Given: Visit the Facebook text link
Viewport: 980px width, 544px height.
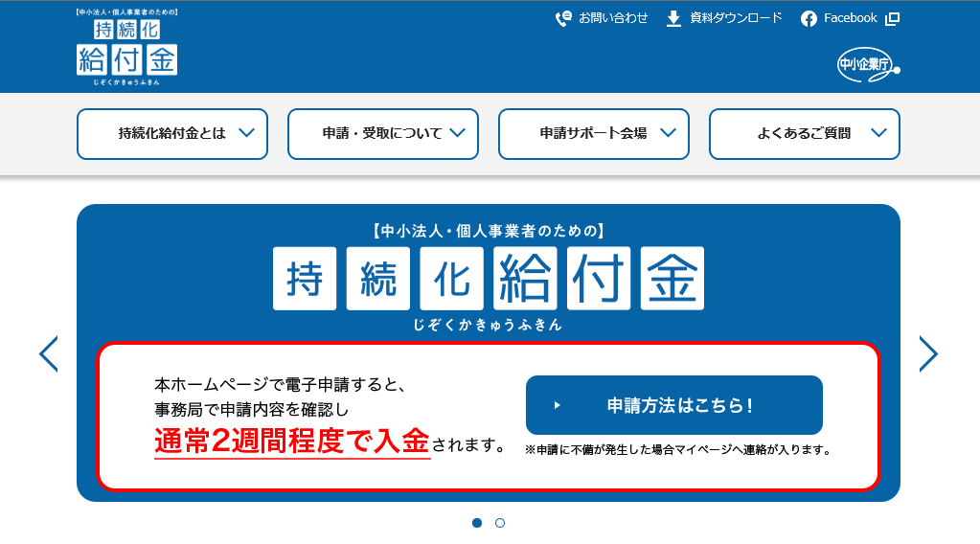Looking at the screenshot, I should point(850,18).
